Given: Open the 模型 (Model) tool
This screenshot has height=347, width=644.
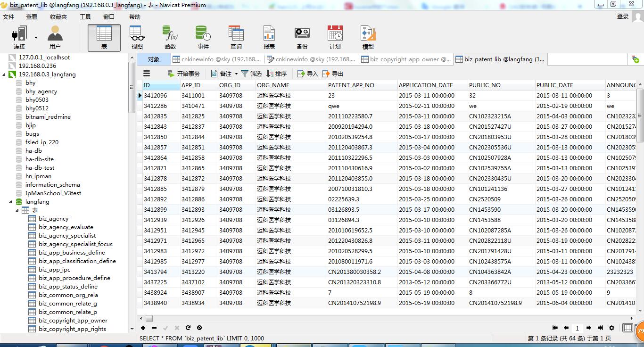Looking at the screenshot, I should [x=368, y=38].
